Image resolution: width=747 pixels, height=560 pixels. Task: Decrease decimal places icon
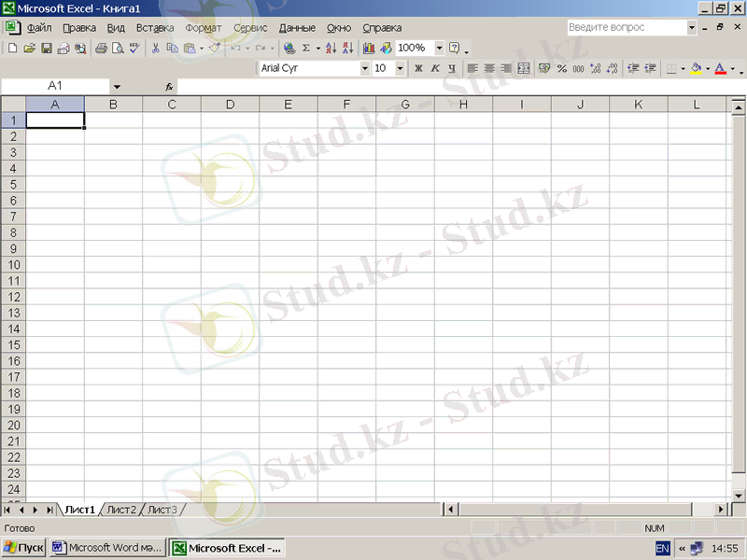coord(613,68)
